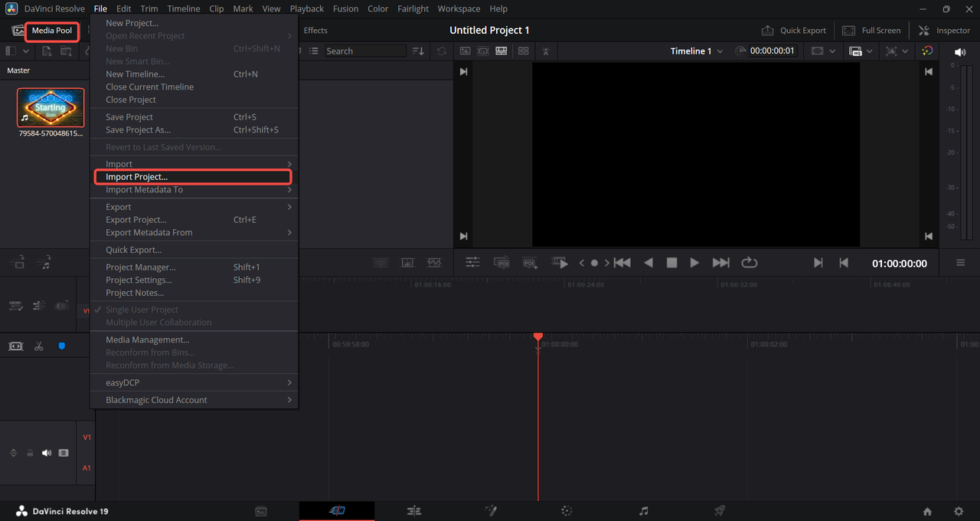
Task: Switch to the Edit page
Action: click(x=414, y=511)
